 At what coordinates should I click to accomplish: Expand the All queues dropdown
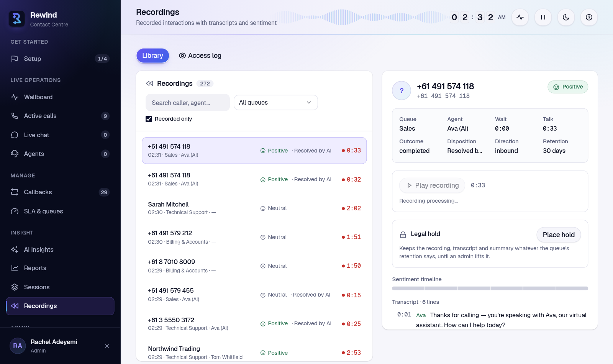click(x=276, y=102)
